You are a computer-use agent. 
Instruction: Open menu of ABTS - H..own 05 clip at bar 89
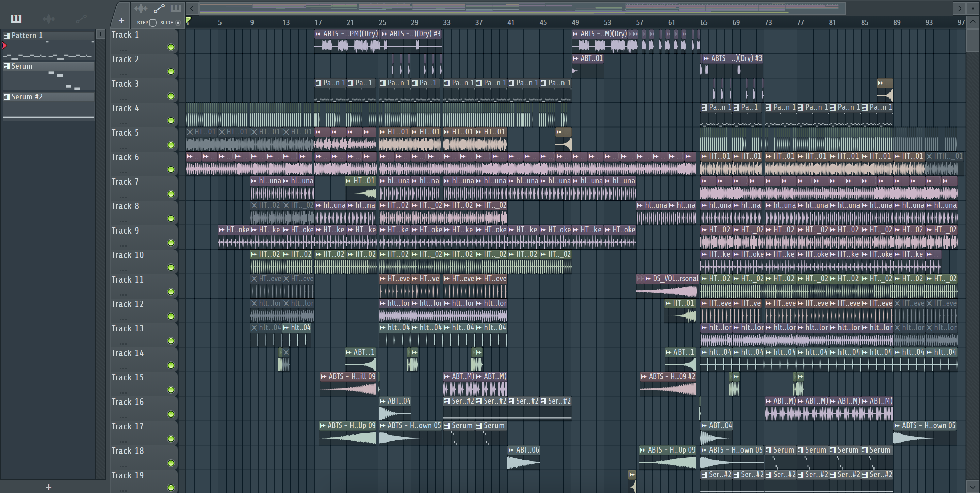(897, 426)
